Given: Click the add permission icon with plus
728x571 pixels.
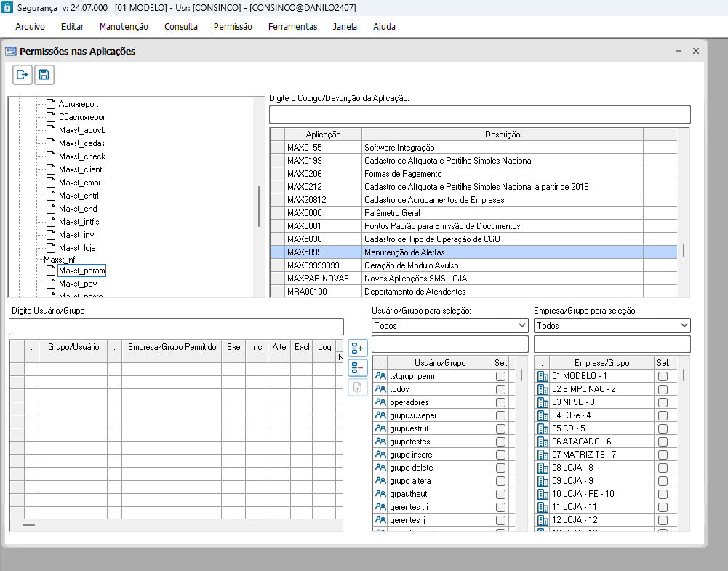Looking at the screenshot, I should [x=357, y=348].
